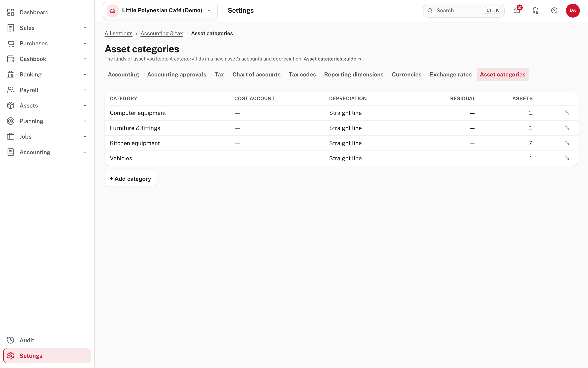This screenshot has width=588, height=368.
Task: Expand the Banking menu chevron
Action: [x=85, y=74]
